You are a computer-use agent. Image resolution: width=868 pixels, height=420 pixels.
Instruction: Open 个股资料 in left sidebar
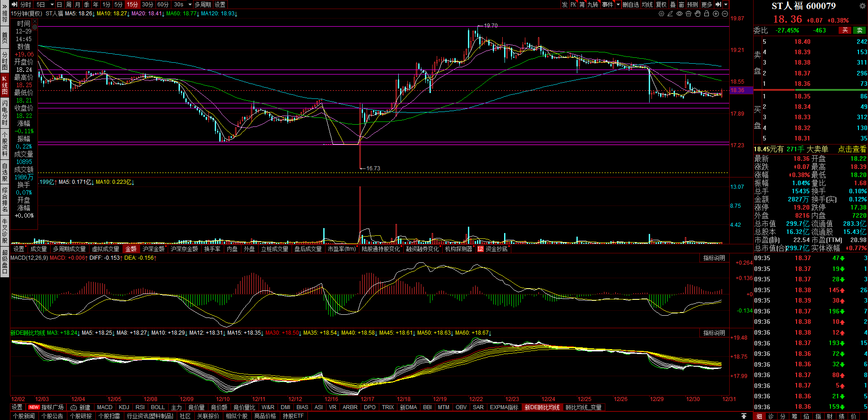click(5, 144)
